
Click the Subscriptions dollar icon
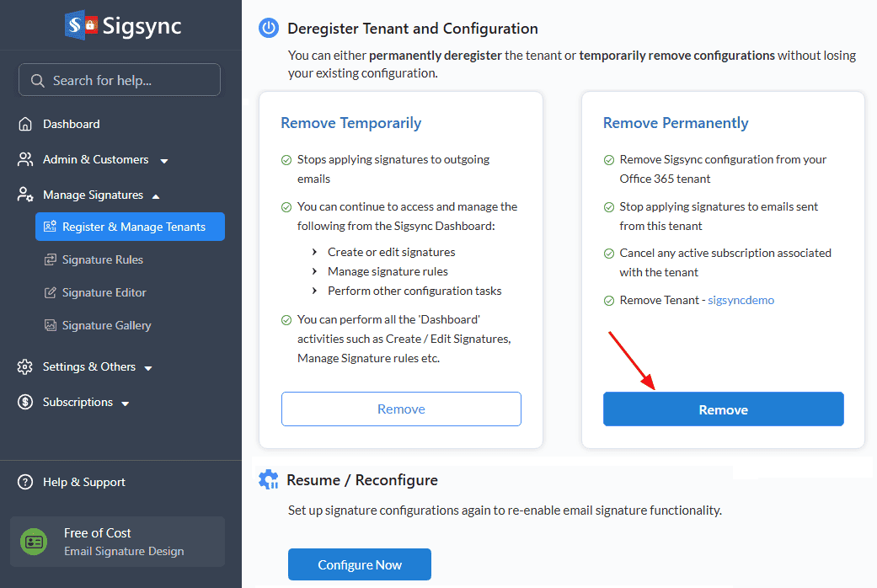(26, 402)
